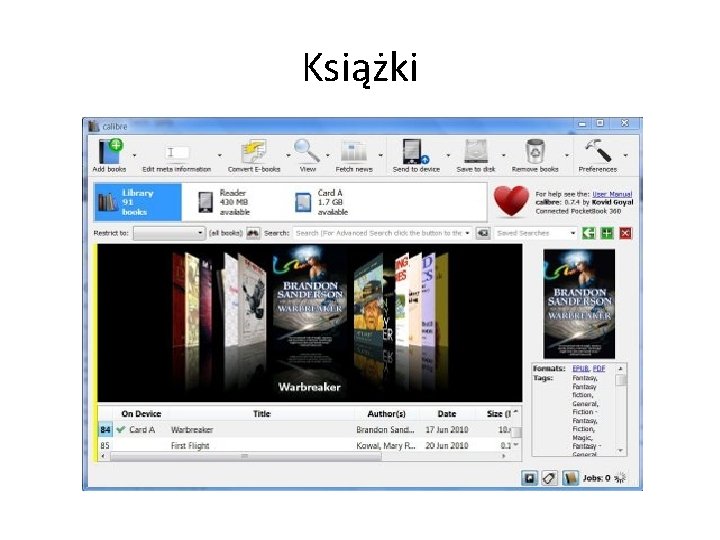The width and height of the screenshot is (720, 540).
Task: Click the Remove books trash icon
Action: click(535, 152)
